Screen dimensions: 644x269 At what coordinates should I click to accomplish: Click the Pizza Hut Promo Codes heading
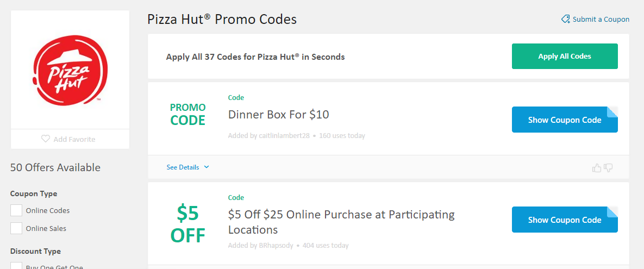[x=222, y=20]
